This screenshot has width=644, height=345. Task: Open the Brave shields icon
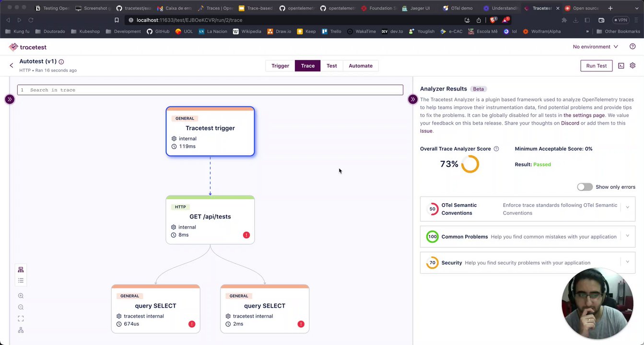coord(493,20)
